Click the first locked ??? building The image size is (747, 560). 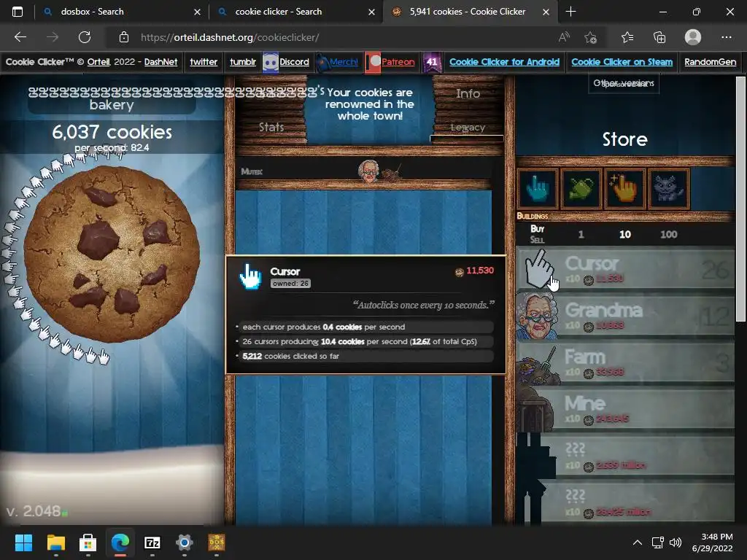click(x=624, y=456)
